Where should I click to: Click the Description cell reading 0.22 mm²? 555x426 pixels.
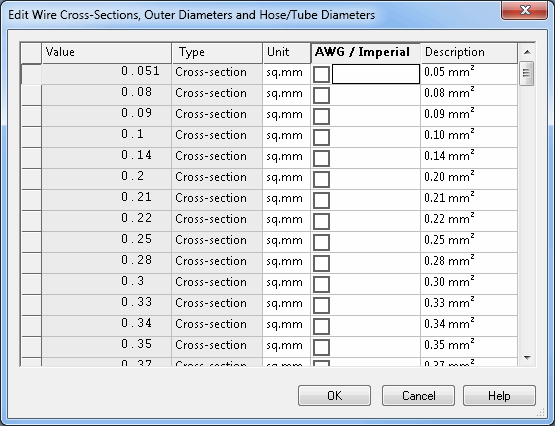(469, 221)
